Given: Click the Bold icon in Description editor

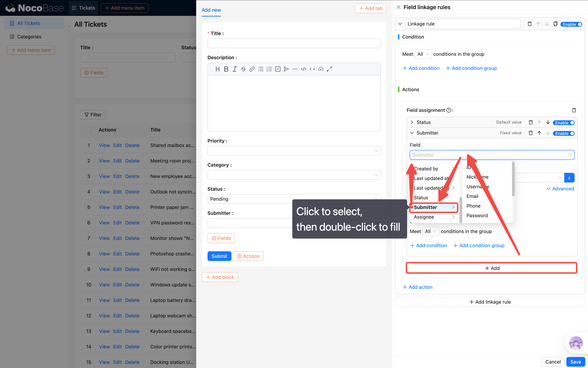Looking at the screenshot, I should [226, 69].
